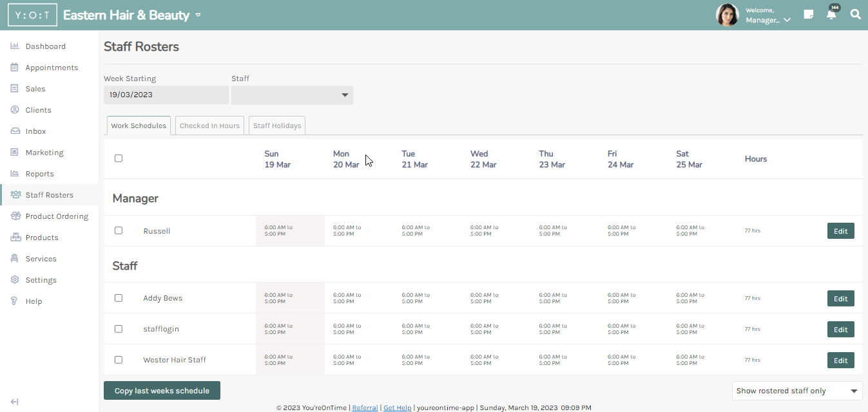Image resolution: width=868 pixels, height=412 pixels.
Task: Toggle the select-all checkbox in header row
Action: pos(119,158)
